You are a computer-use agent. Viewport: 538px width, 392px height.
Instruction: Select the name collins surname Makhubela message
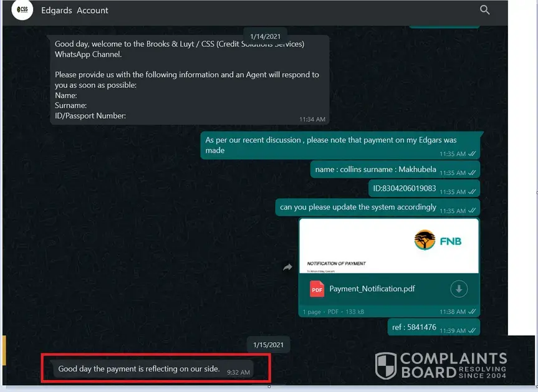(x=395, y=170)
